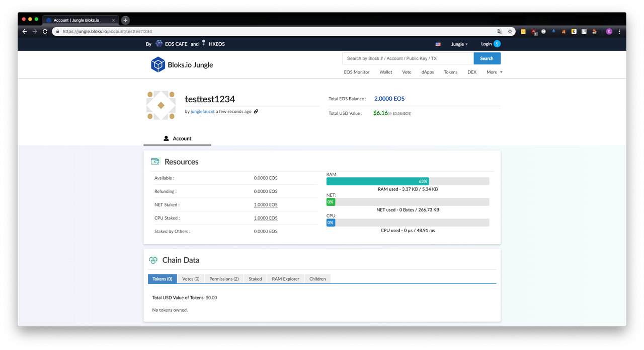Viewport: 644px width, 350px height.
Task: Open the RAM Explorer tab
Action: pyautogui.click(x=285, y=279)
